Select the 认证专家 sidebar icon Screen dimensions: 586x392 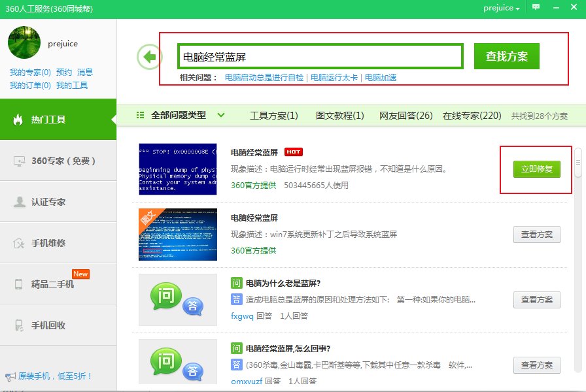(x=18, y=201)
